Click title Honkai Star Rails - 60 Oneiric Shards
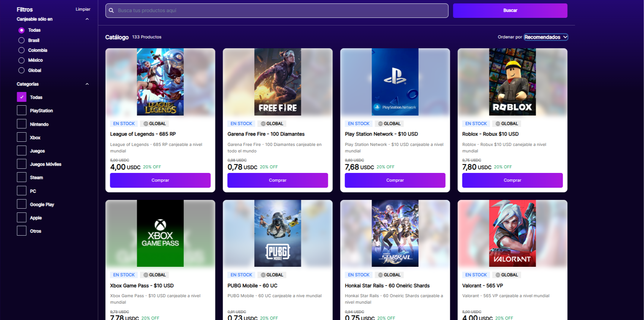This screenshot has width=644, height=320. tap(387, 285)
